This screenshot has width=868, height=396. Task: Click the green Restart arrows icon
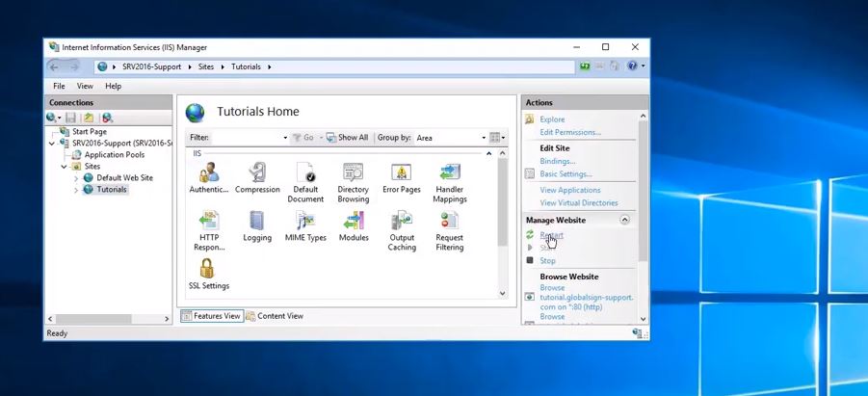(530, 235)
